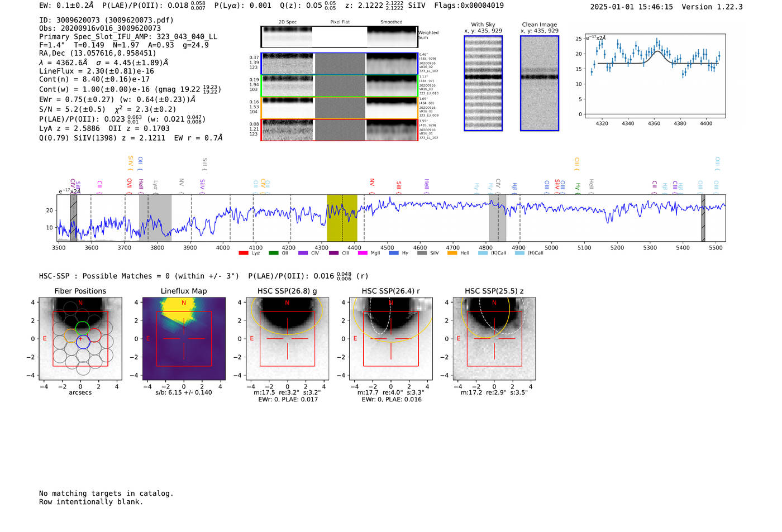This screenshot has width=782, height=532.
Task: Click the yellow highlighted band in the spectrum
Action: pyautogui.click(x=342, y=218)
